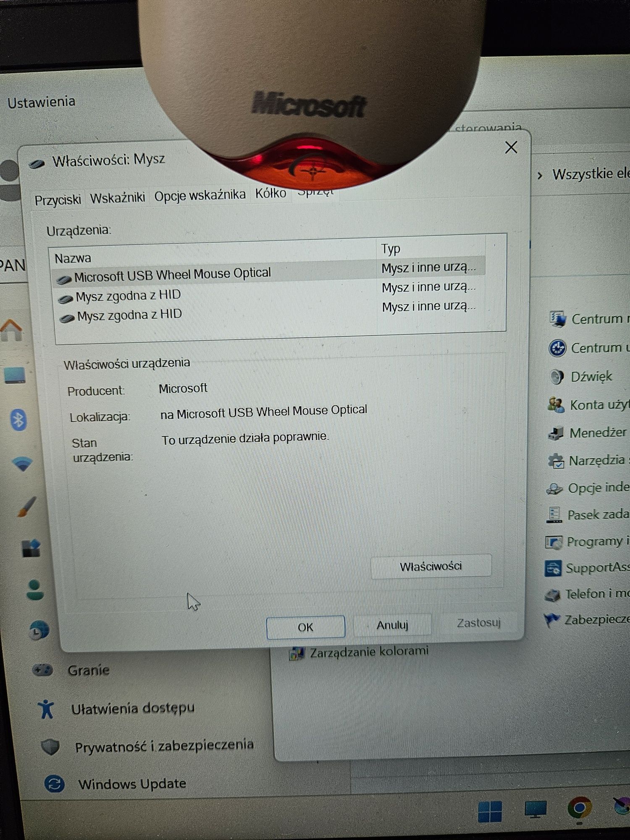630x840 pixels.
Task: Open Google Chrome from taskbar
Action: 580,808
